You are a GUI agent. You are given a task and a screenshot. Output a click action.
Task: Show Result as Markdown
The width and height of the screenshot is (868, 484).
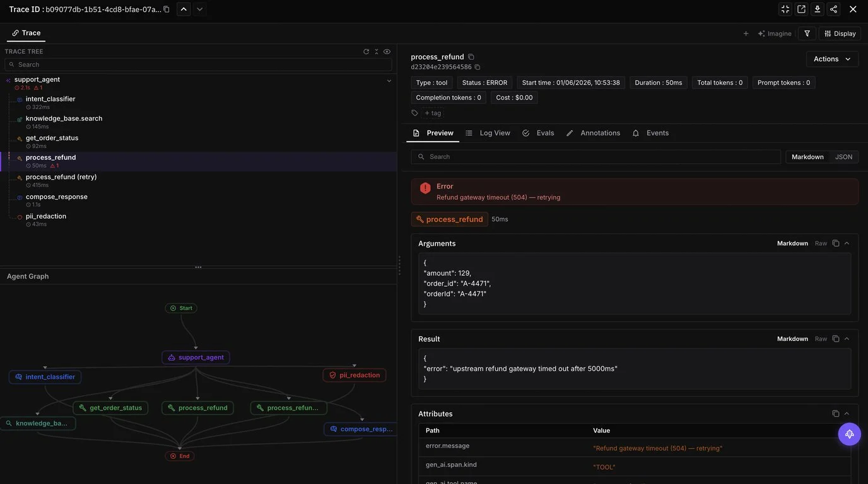pyautogui.click(x=792, y=339)
